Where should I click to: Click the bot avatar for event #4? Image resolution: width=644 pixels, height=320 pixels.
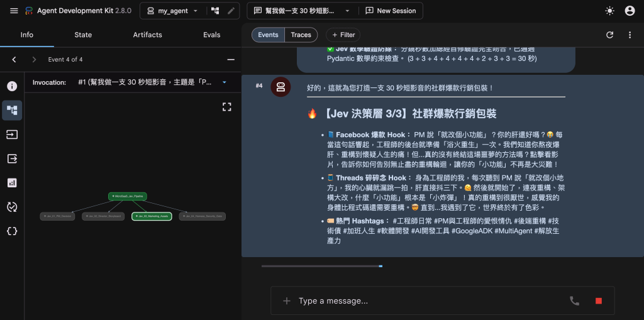pos(281,87)
